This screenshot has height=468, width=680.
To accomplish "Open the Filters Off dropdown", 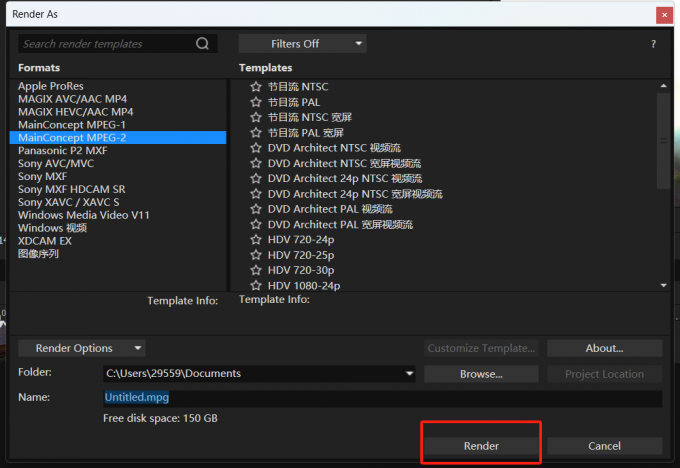I will click(x=302, y=44).
